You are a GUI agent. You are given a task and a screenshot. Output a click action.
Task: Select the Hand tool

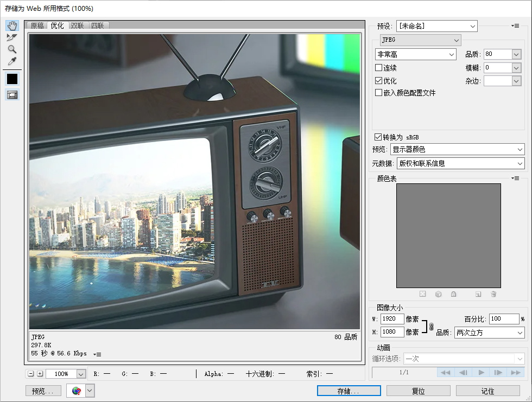12,26
